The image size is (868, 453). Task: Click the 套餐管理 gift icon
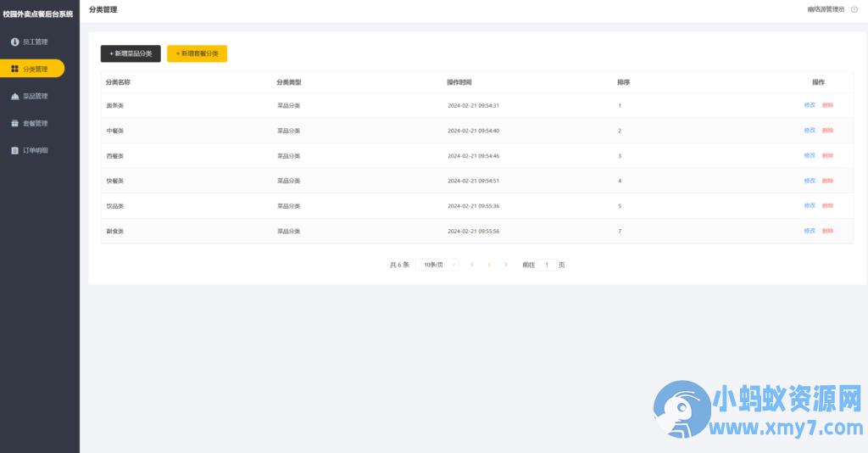point(15,123)
